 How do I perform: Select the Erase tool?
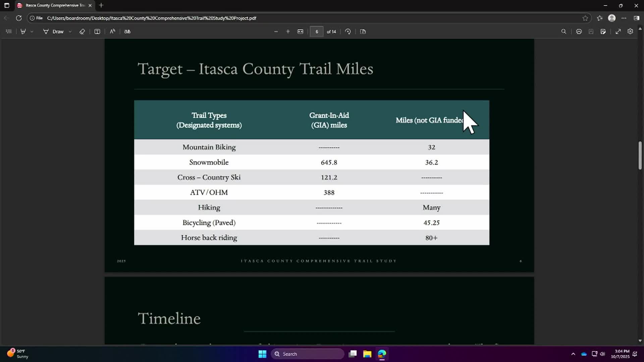tap(82, 32)
